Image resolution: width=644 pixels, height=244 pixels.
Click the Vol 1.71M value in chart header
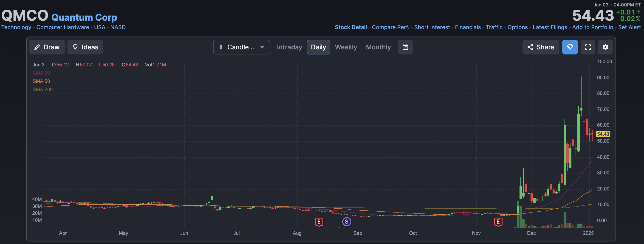(x=155, y=65)
